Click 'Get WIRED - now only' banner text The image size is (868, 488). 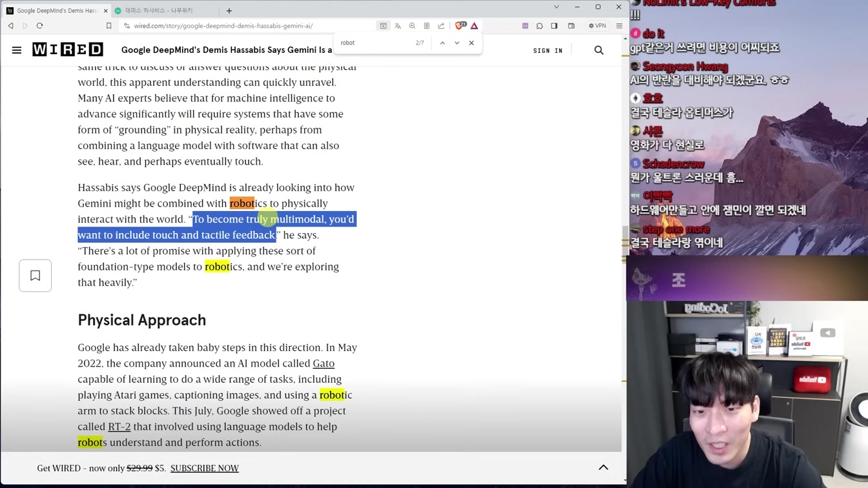(x=81, y=468)
